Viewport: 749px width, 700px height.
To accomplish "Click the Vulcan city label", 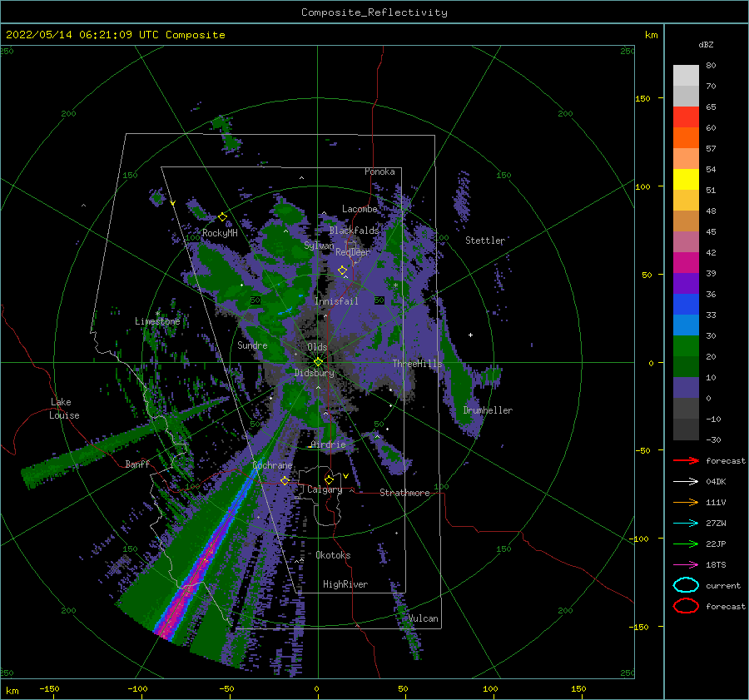I will (424, 618).
